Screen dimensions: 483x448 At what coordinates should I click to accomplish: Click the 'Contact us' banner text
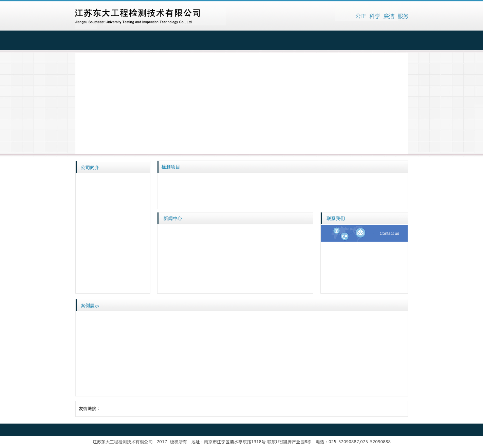click(x=389, y=234)
